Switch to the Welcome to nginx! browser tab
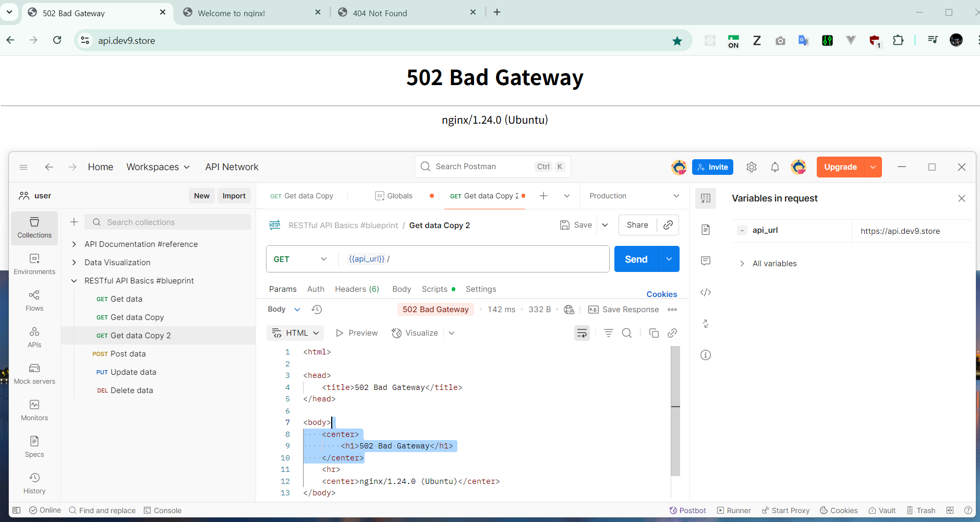This screenshot has width=980, height=522. pos(252,13)
